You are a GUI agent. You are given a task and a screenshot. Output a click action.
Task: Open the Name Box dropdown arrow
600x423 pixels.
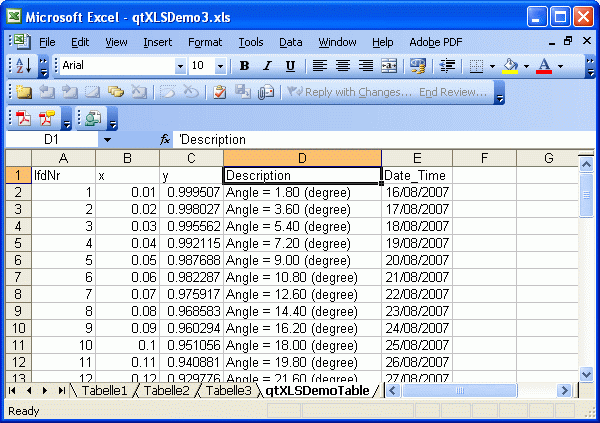[107, 140]
